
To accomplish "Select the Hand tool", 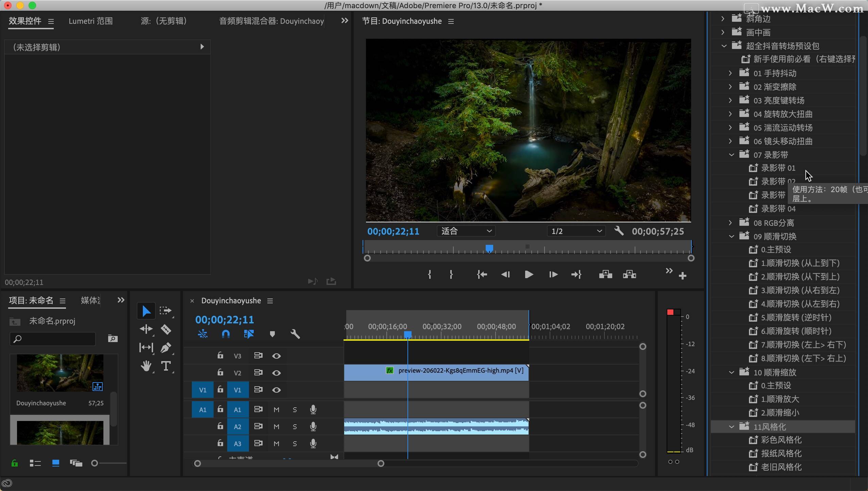I will click(146, 366).
